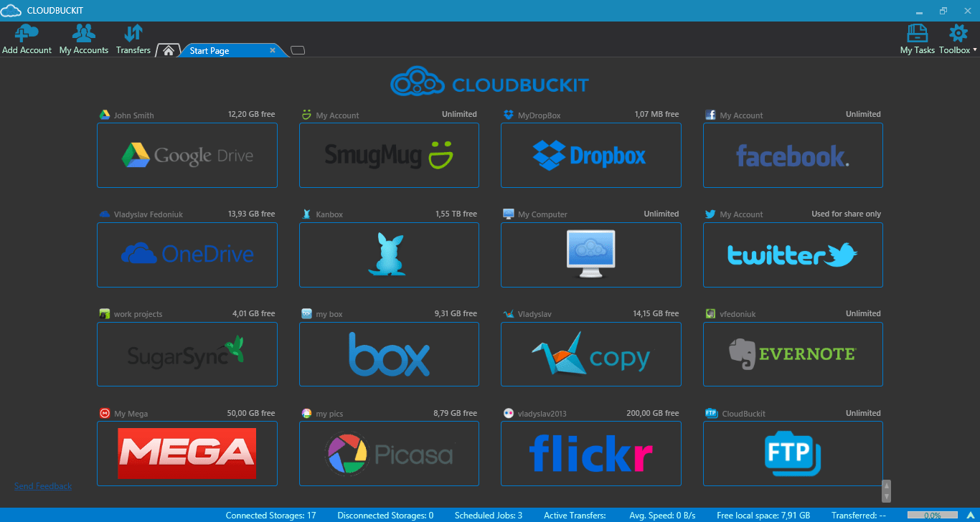Viewport: 980px width, 522px height.
Task: Open the My Computer tile
Action: pos(591,255)
